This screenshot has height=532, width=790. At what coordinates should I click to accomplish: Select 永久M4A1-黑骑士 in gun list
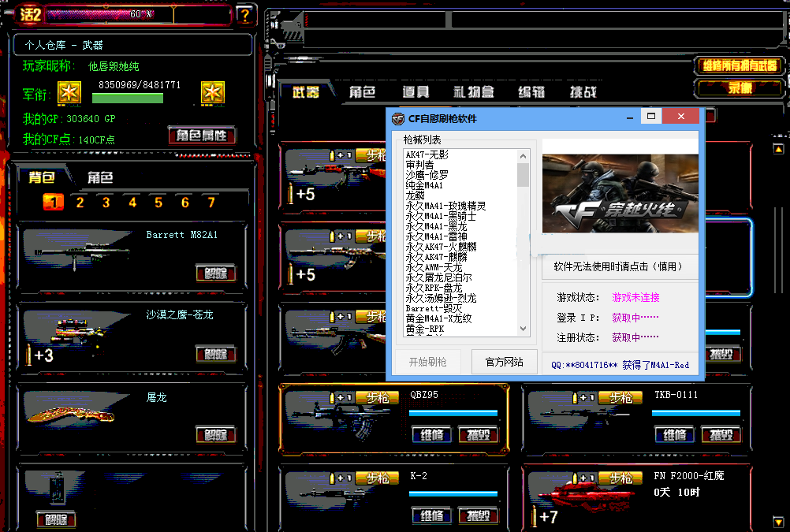click(441, 216)
